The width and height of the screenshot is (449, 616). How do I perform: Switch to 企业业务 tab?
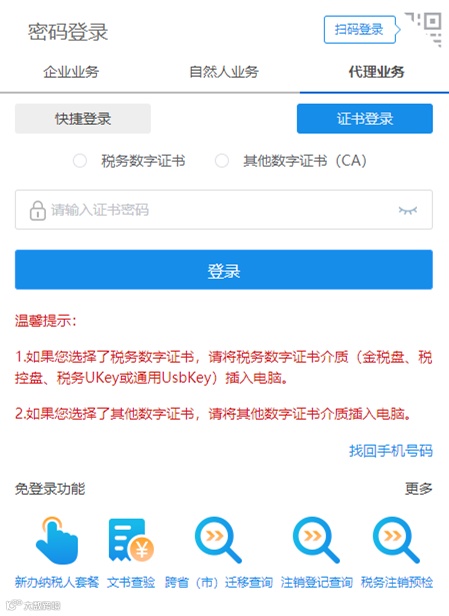[71, 72]
